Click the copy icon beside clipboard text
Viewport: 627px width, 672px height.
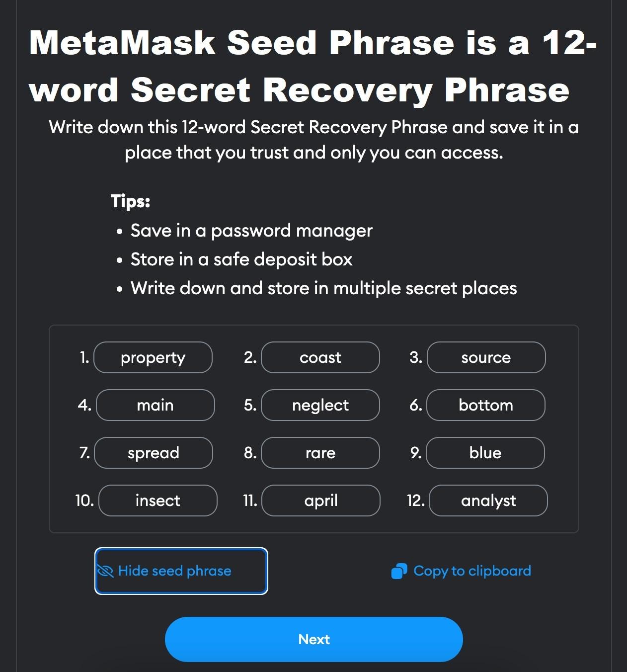click(x=399, y=571)
